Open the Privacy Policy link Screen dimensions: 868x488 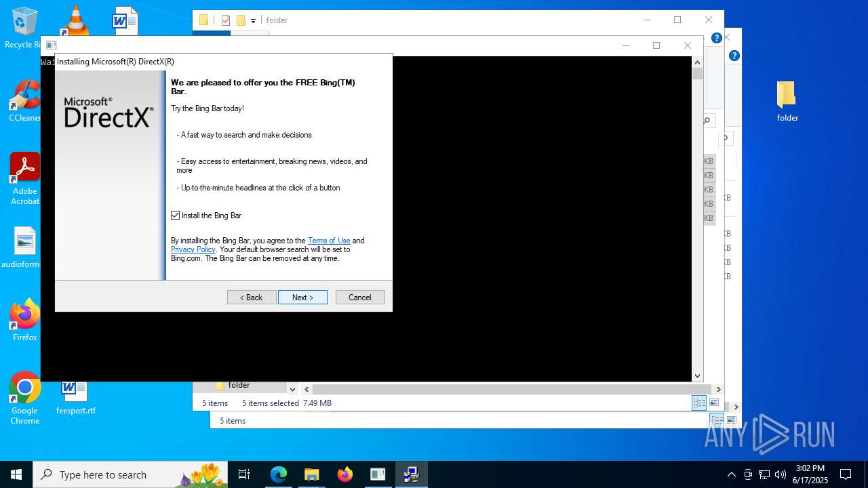193,249
